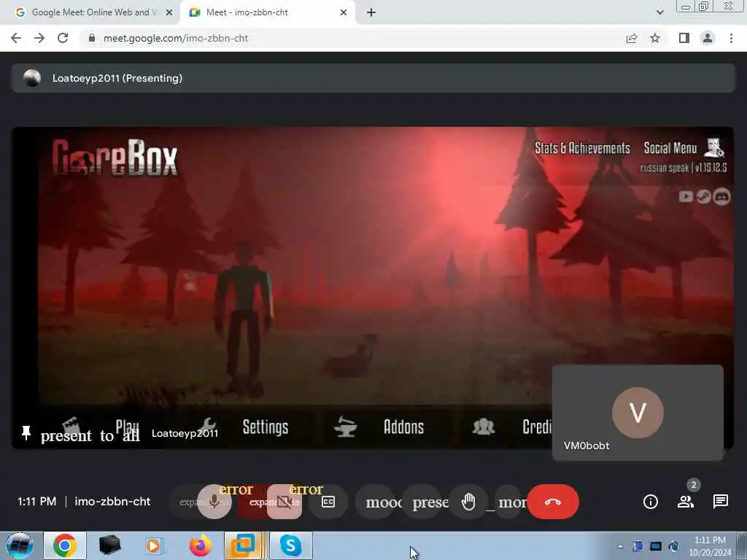Screen dimensions: 747x560
Task: Click the V avatar circle
Action: tap(638, 413)
